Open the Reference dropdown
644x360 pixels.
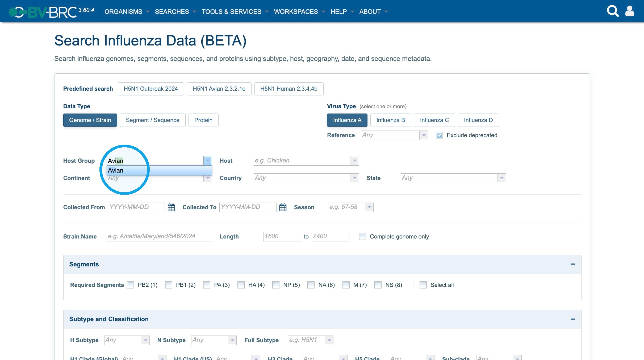(424, 135)
